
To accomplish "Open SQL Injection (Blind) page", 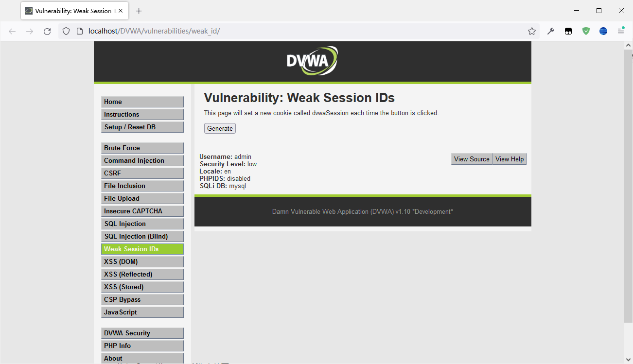I will tap(142, 236).
